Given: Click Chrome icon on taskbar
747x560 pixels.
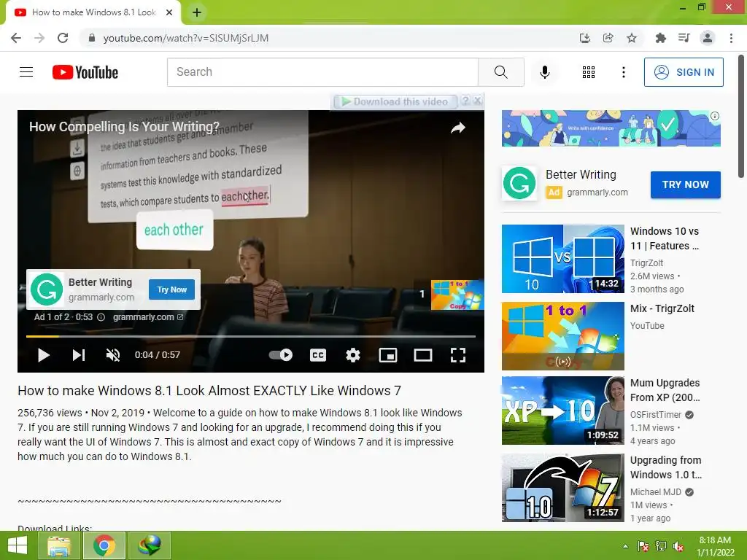Looking at the screenshot, I should (104, 545).
